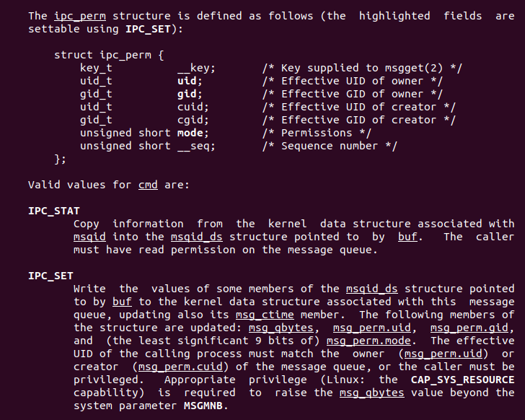The image size is (525, 420).
Task: Click the bold mode field in struct
Action: [190, 133]
